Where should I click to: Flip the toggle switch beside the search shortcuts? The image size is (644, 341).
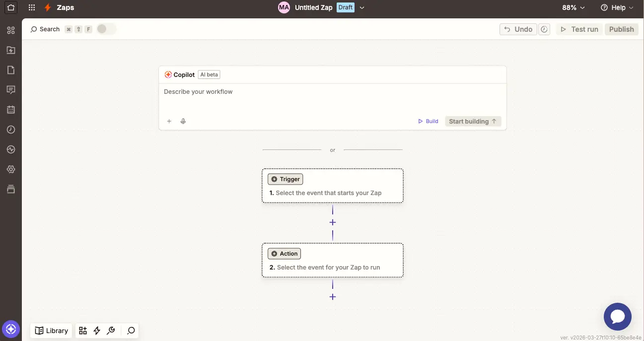[x=106, y=29]
